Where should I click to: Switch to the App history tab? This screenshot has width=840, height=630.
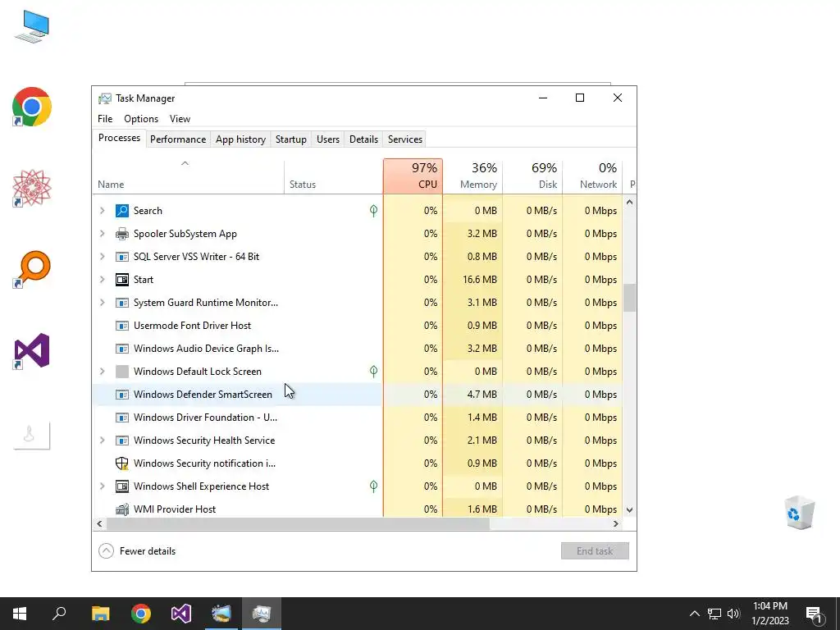coord(240,139)
